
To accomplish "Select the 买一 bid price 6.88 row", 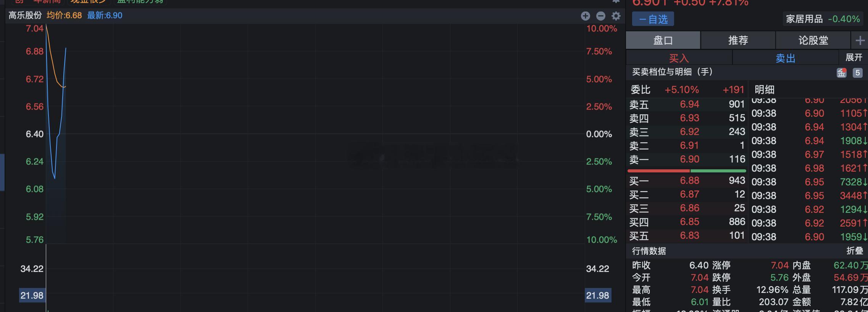I will (687, 181).
